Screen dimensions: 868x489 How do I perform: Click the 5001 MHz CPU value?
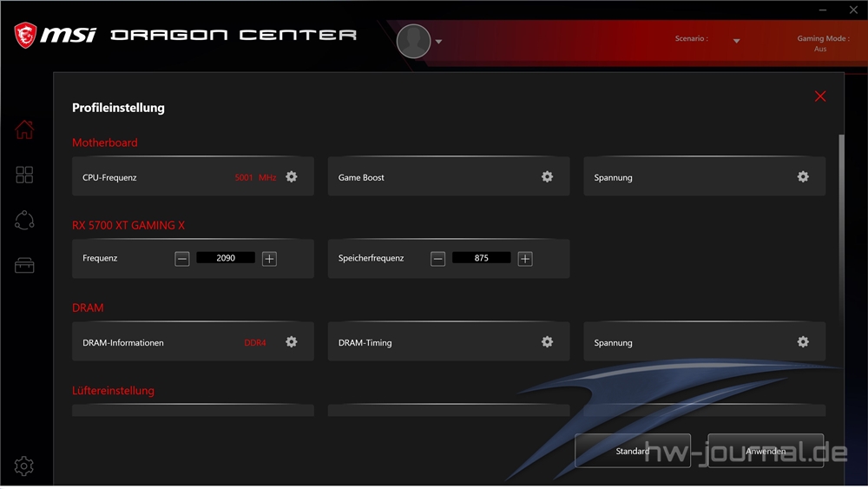click(x=255, y=177)
